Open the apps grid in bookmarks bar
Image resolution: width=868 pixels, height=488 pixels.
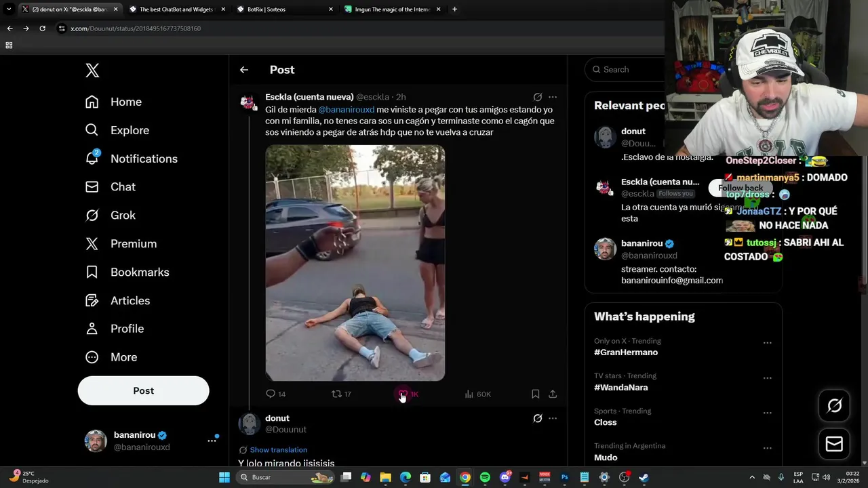click(9, 45)
